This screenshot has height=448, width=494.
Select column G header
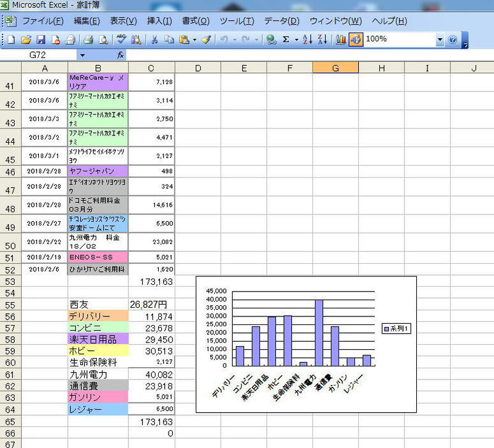click(x=335, y=68)
